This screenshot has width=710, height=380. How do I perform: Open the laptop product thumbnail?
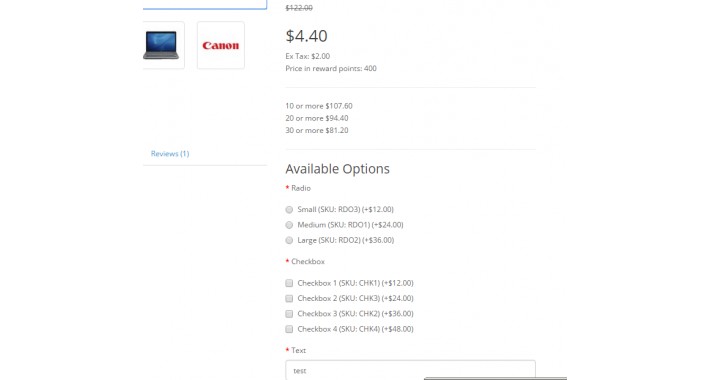[x=162, y=45]
